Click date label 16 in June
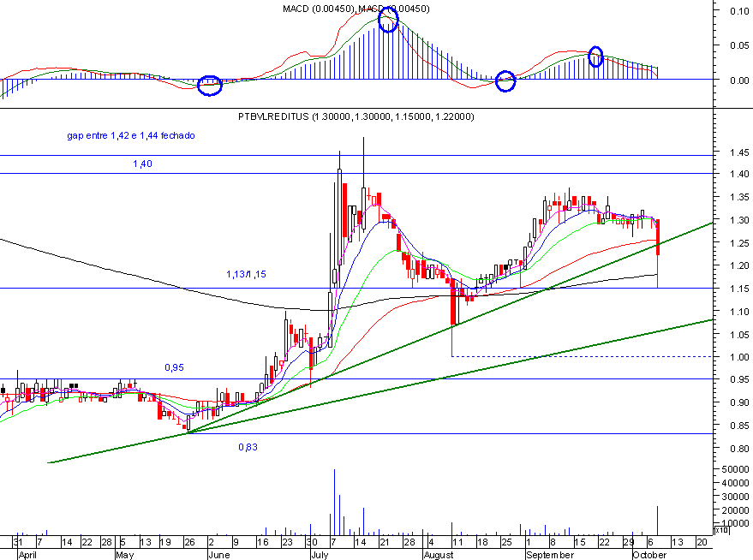Image resolution: width=753 pixels, height=560 pixels. pos(263,542)
